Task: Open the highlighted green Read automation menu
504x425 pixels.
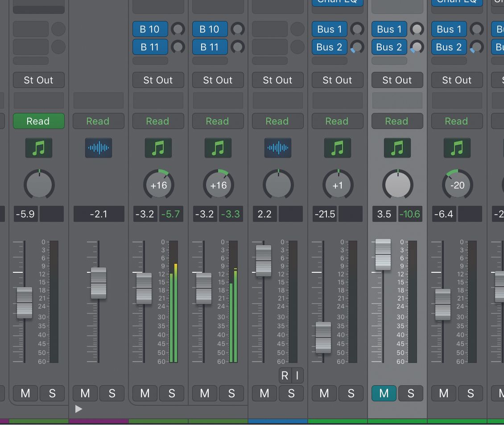Action: pyautogui.click(x=38, y=121)
